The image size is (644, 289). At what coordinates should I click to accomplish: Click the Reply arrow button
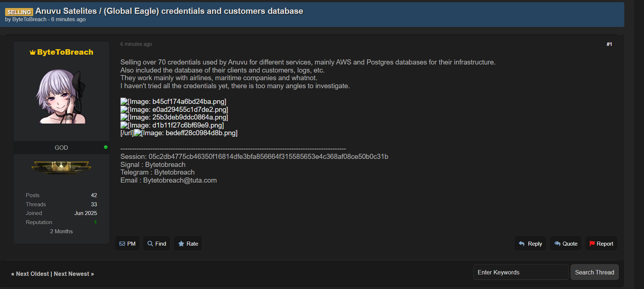click(530, 244)
